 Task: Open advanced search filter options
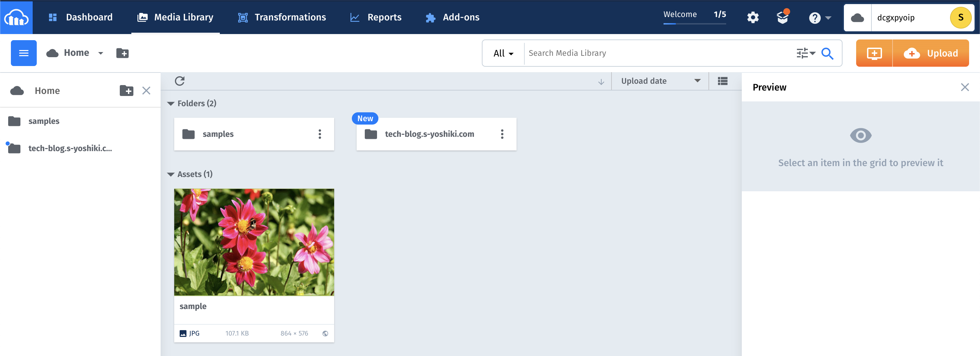coord(806,53)
